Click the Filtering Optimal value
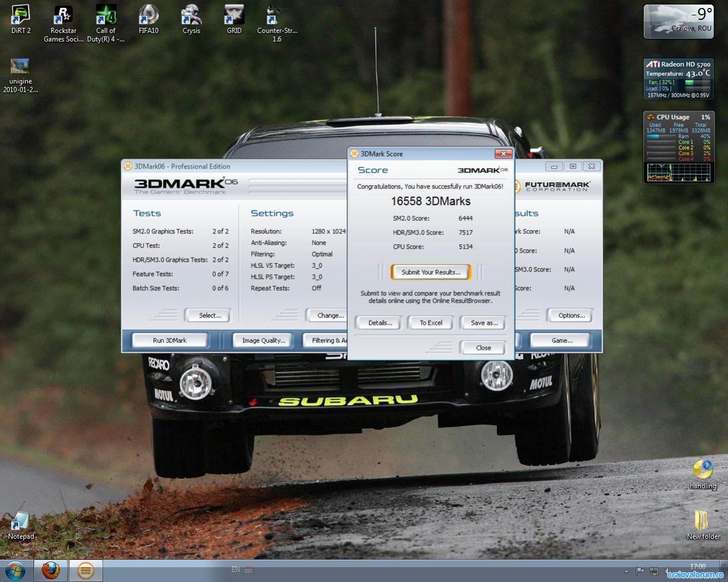The image size is (728, 582). [x=322, y=254]
